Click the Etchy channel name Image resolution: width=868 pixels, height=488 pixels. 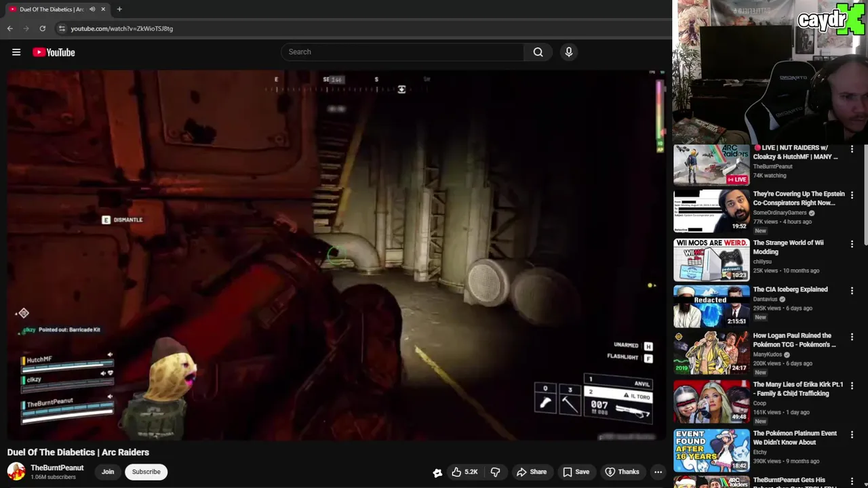click(760, 452)
